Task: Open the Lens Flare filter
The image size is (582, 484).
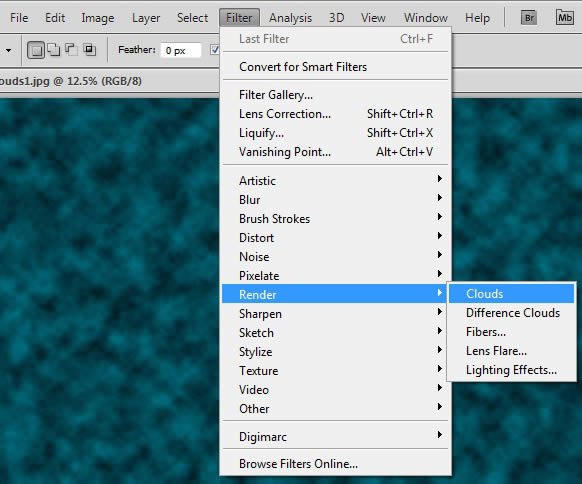Action: [x=511, y=351]
